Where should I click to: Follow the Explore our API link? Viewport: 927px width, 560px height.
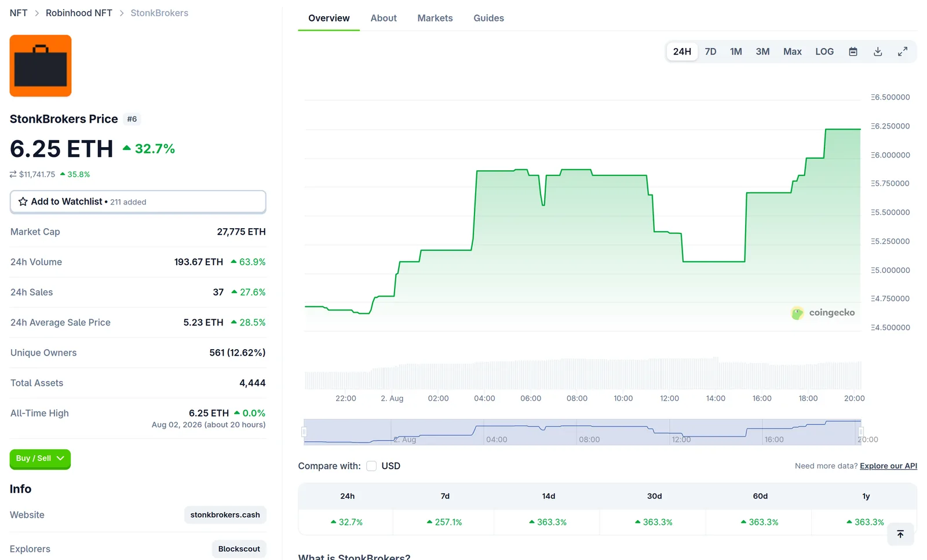[888, 466]
